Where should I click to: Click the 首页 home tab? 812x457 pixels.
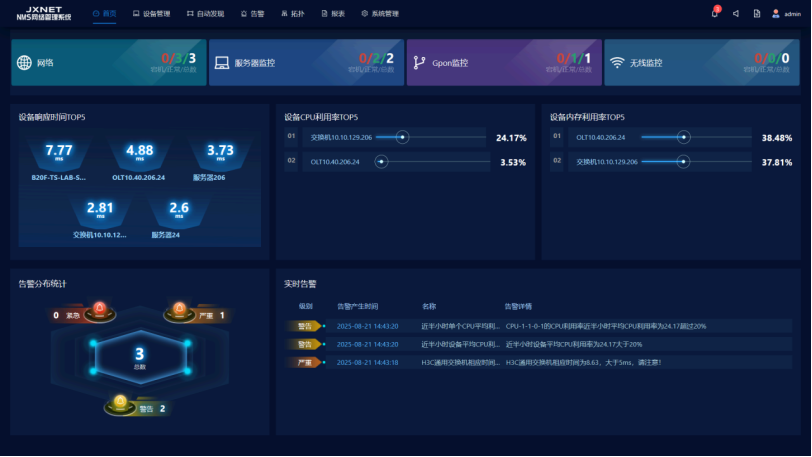click(105, 14)
